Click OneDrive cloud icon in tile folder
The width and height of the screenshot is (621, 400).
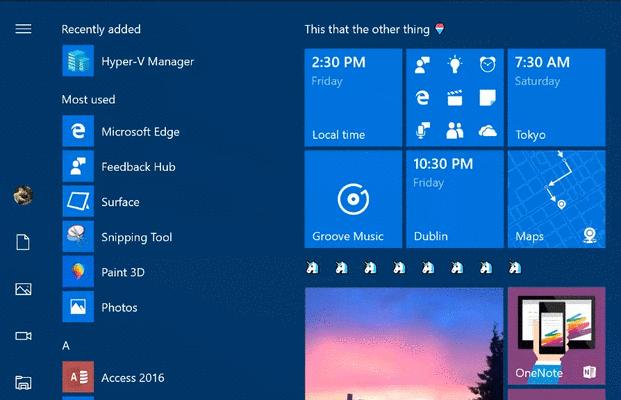click(x=488, y=130)
